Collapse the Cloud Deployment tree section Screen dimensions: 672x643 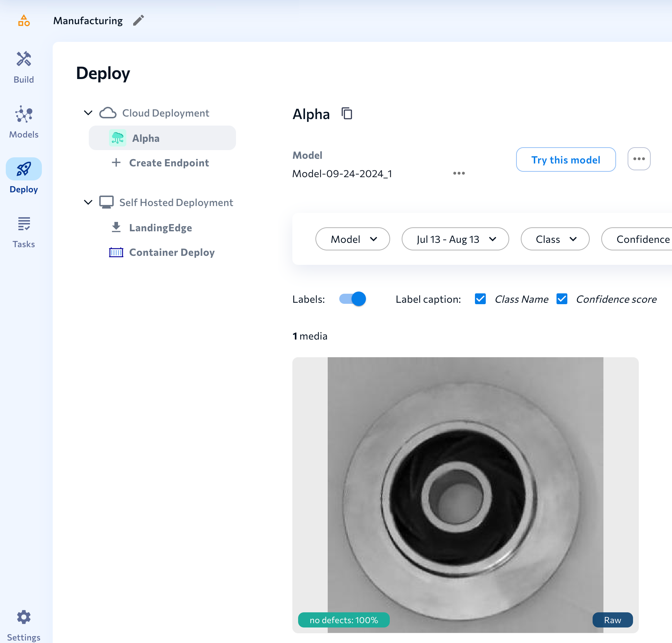click(88, 113)
